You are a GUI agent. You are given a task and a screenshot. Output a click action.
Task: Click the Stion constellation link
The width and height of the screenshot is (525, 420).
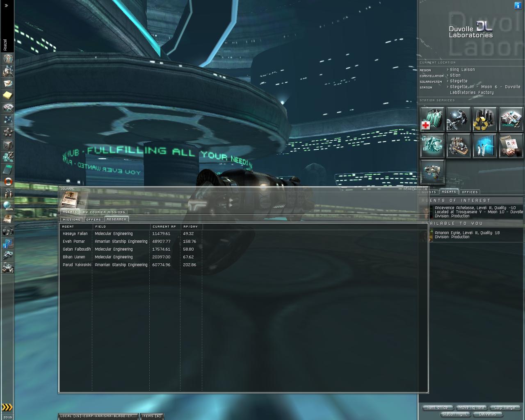(455, 75)
